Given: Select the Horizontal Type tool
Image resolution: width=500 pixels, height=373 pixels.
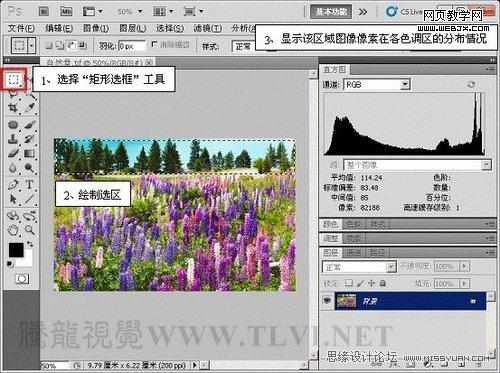Looking at the screenshot, I should pos(30,184).
